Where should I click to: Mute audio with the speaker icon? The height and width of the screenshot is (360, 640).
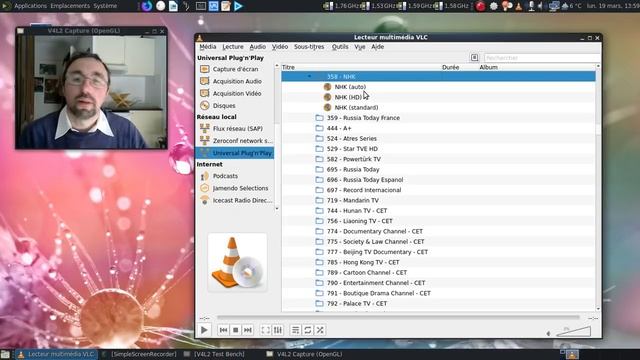pyautogui.click(x=549, y=333)
